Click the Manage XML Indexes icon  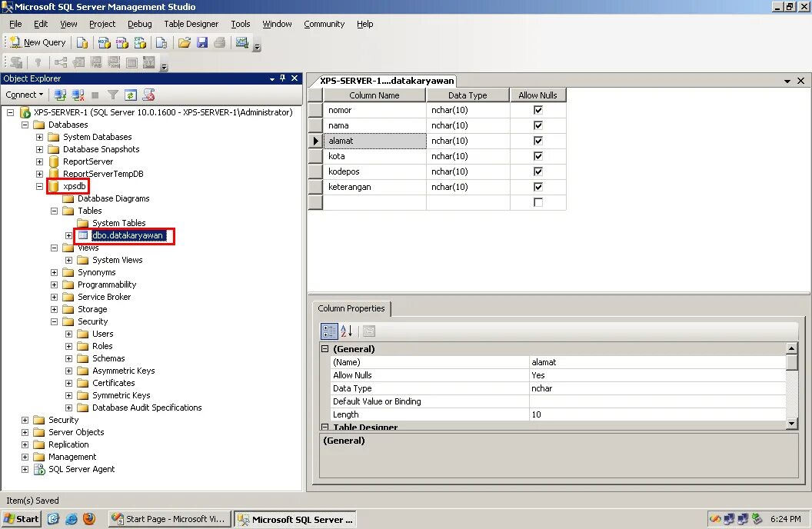pyautogui.click(x=114, y=62)
